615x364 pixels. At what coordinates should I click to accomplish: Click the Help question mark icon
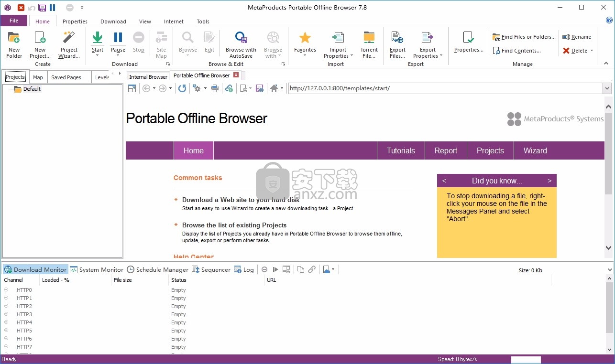[x=609, y=21]
